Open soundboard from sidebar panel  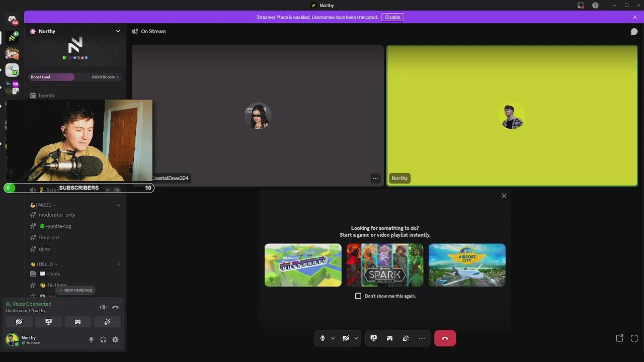[x=107, y=322]
